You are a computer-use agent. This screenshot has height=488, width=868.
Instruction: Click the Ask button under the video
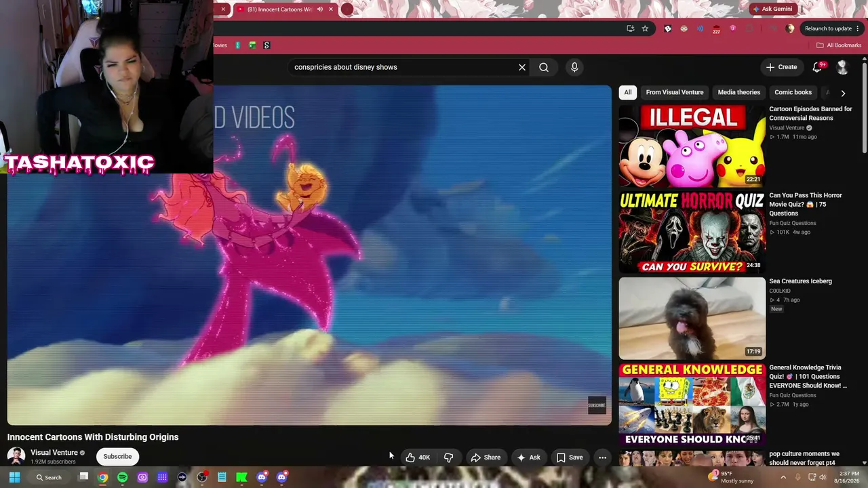click(528, 457)
